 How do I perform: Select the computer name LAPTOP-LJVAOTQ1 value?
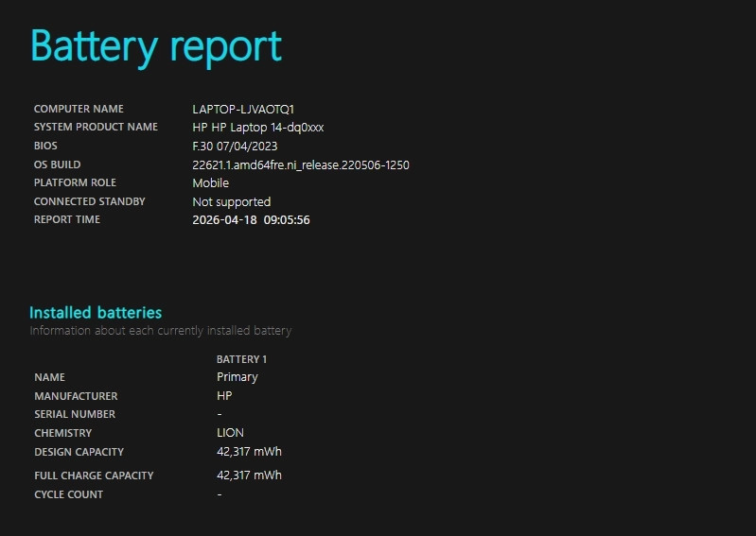pos(243,110)
